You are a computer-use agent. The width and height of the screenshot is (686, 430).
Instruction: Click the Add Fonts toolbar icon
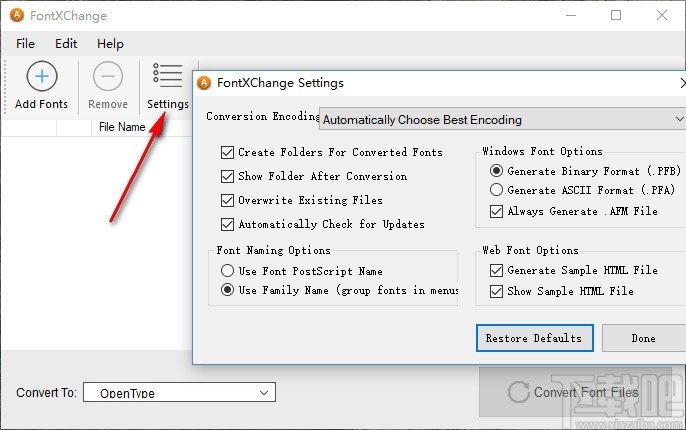pos(41,78)
